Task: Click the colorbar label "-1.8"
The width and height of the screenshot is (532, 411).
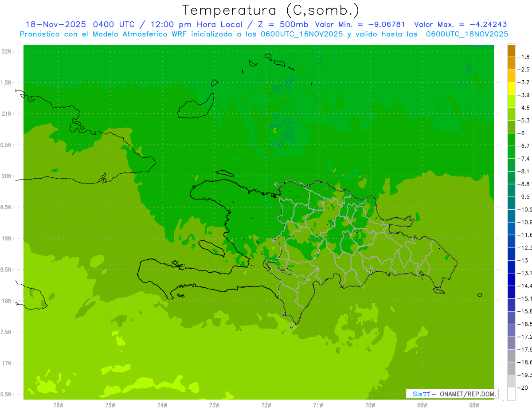Action: [524, 57]
